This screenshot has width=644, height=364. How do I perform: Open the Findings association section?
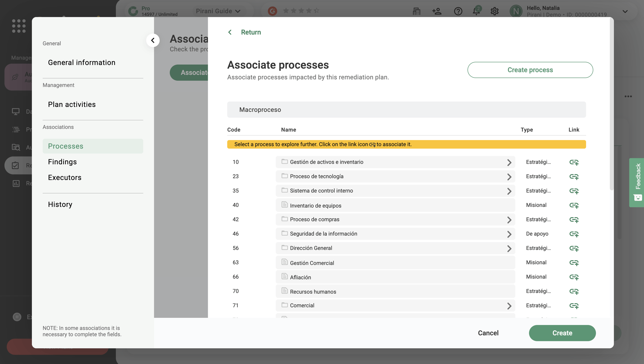coord(62,162)
